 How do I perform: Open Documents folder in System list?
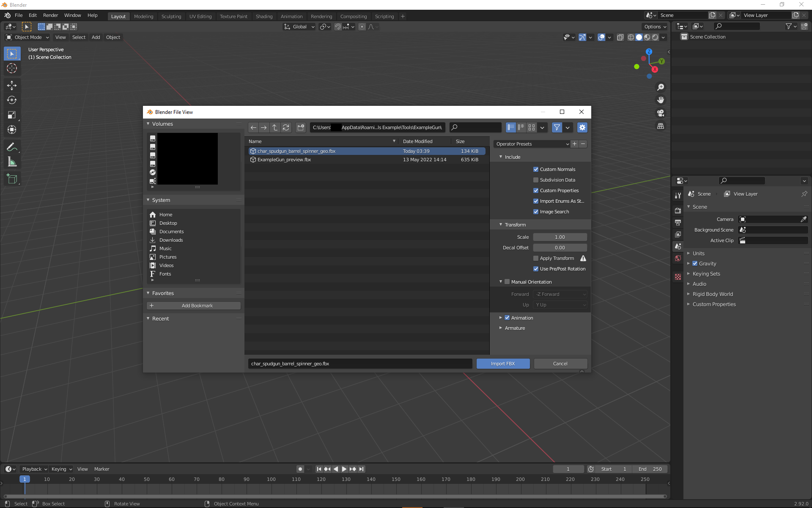171,232
